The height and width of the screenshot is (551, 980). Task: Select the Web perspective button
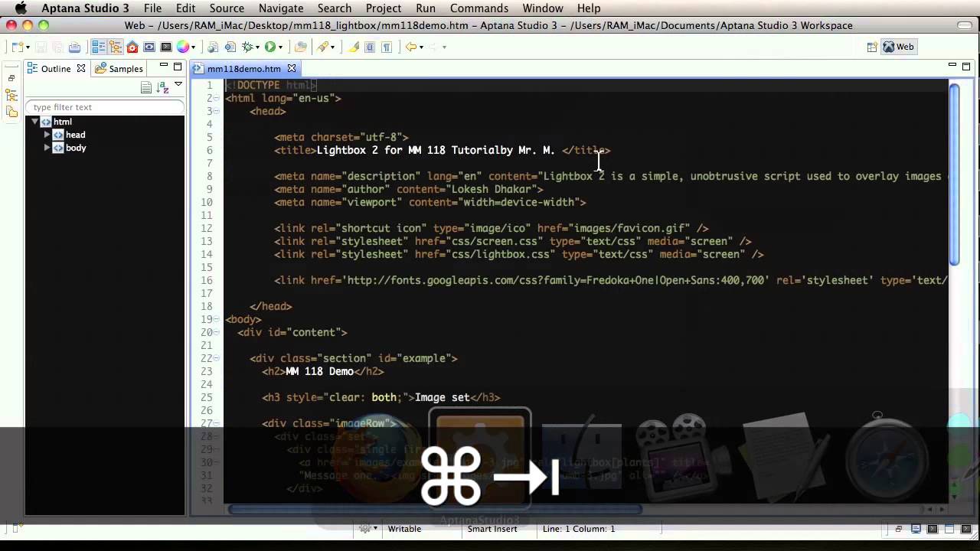pyautogui.click(x=899, y=47)
